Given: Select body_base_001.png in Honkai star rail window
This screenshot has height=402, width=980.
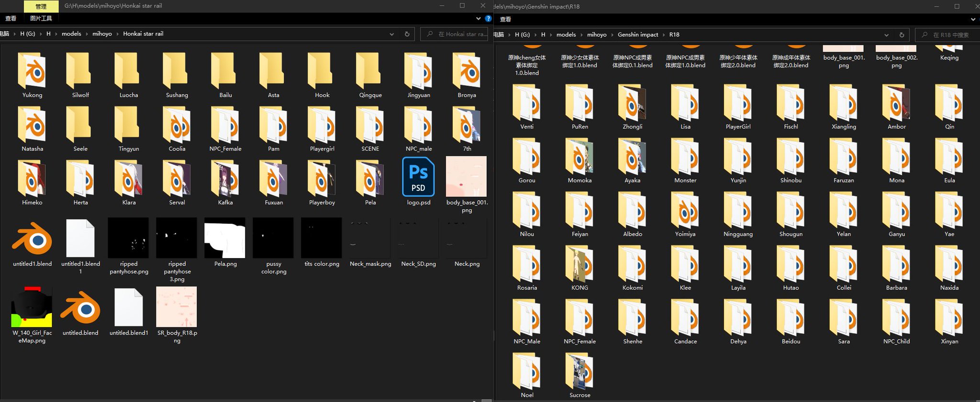Looking at the screenshot, I should [x=466, y=176].
